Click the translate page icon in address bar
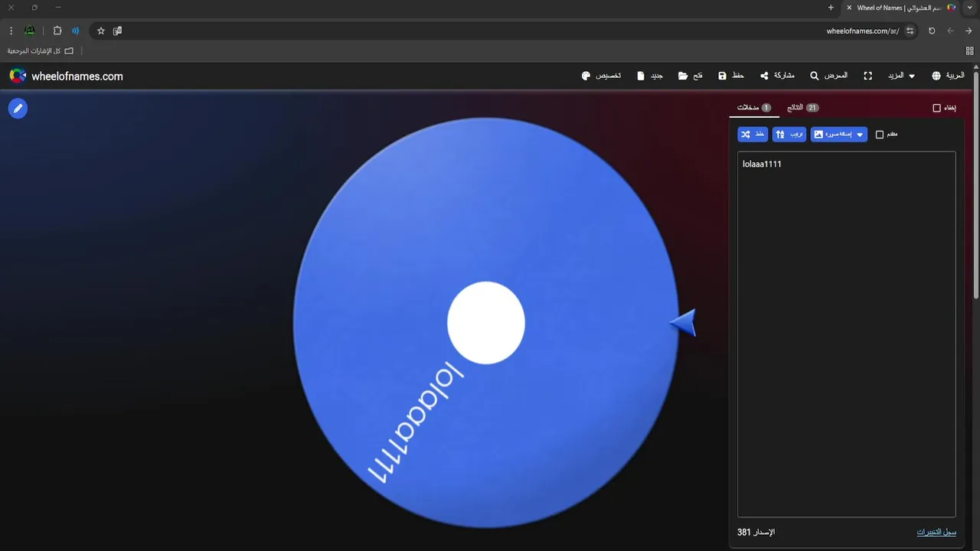 click(x=117, y=31)
